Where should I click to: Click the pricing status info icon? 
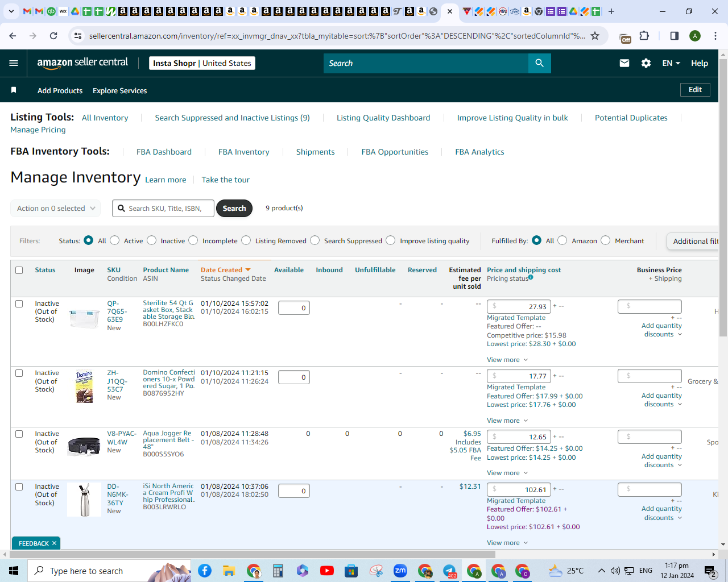(x=531, y=277)
